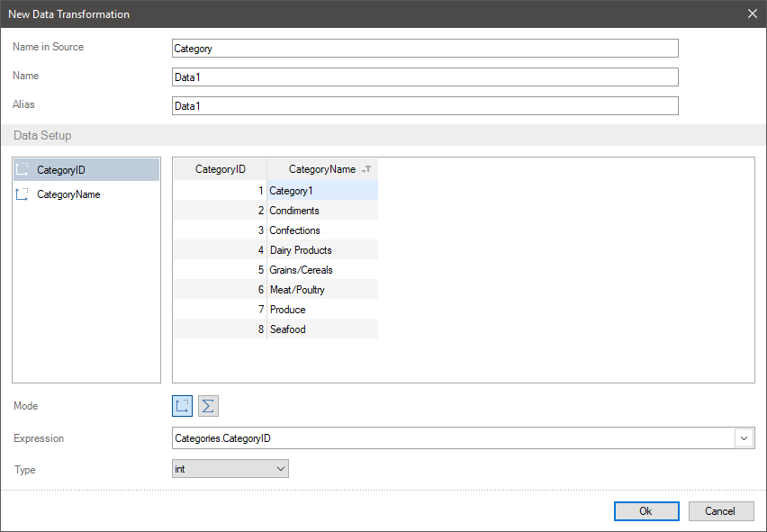767x532 pixels.
Task: Click the CategoryName column header
Action: pyautogui.click(x=321, y=169)
